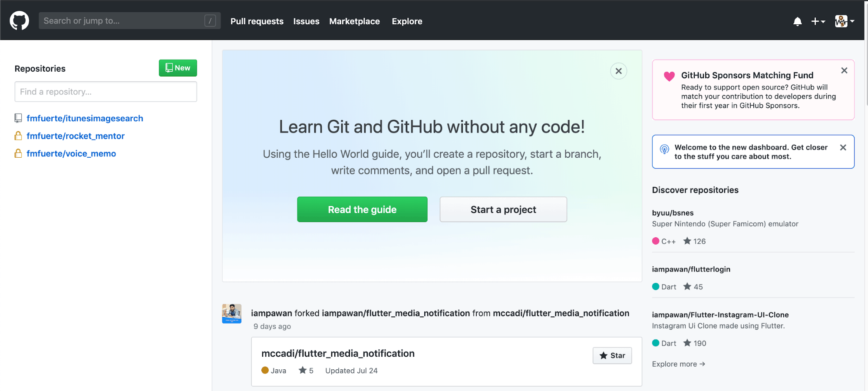The width and height of the screenshot is (868, 391).
Task: Follow the Explore more link
Action: (679, 364)
